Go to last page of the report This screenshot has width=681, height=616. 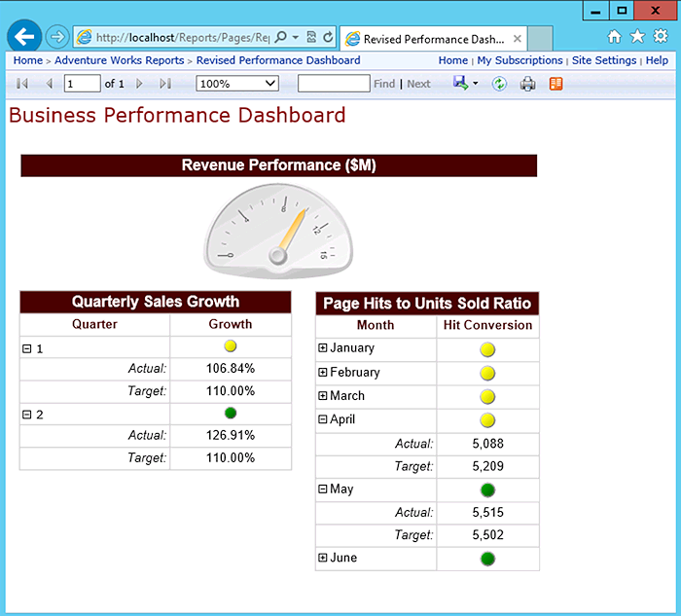(x=165, y=84)
